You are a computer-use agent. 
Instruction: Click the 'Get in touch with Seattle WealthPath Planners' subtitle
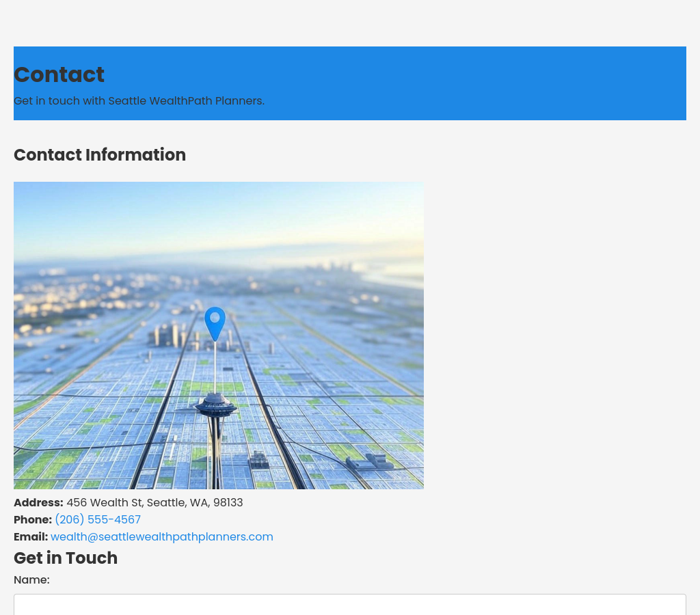coord(139,101)
